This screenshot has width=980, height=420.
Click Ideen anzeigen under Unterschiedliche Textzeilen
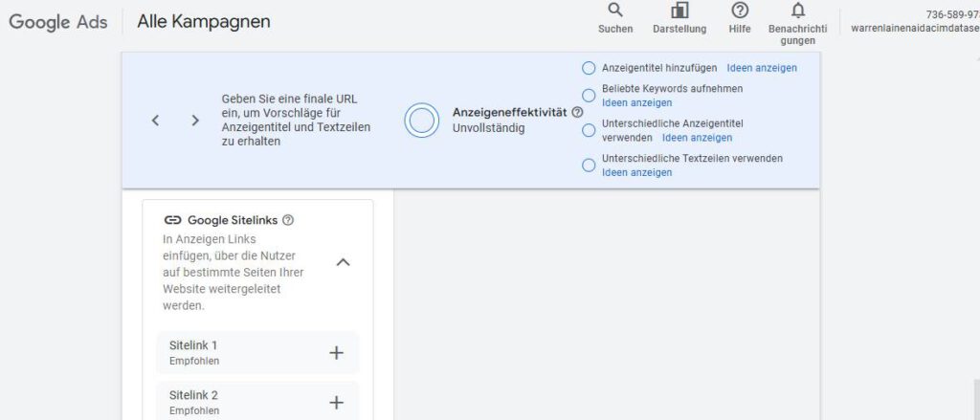pos(636,172)
